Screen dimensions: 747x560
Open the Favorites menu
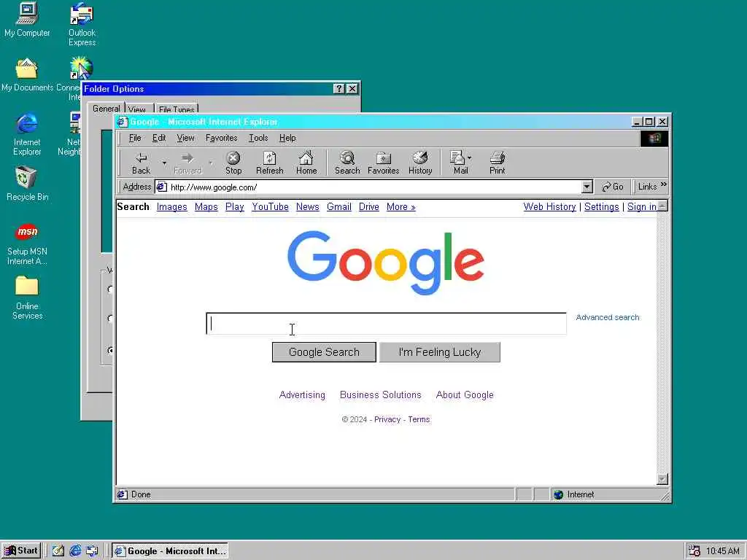(222, 138)
